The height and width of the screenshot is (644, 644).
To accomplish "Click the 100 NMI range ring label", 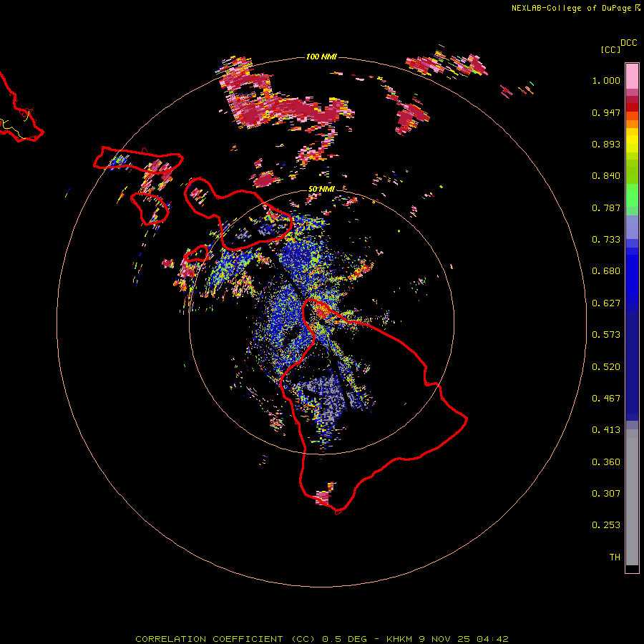I will pos(321,57).
